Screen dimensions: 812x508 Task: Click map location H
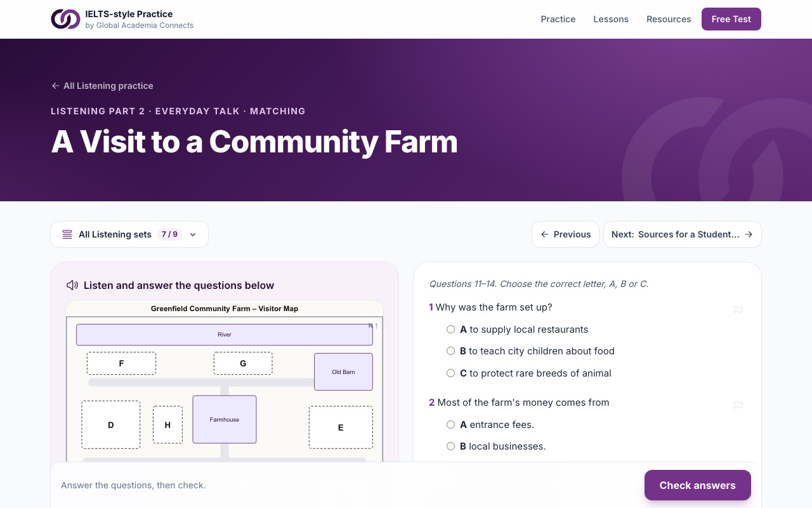pyautogui.click(x=167, y=425)
